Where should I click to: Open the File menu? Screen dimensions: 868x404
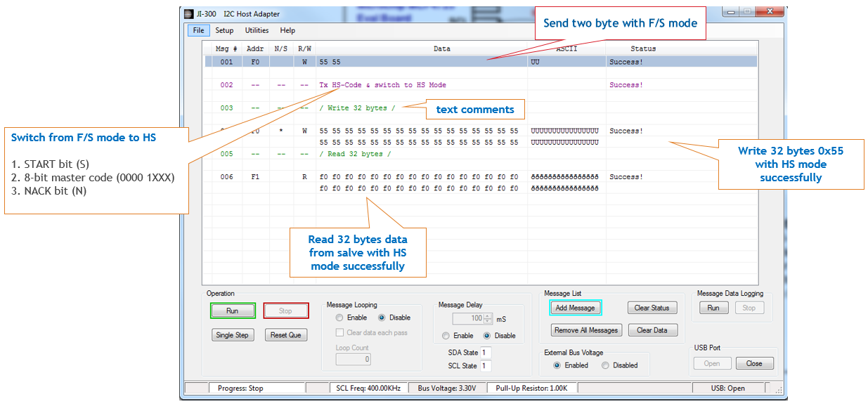[198, 30]
